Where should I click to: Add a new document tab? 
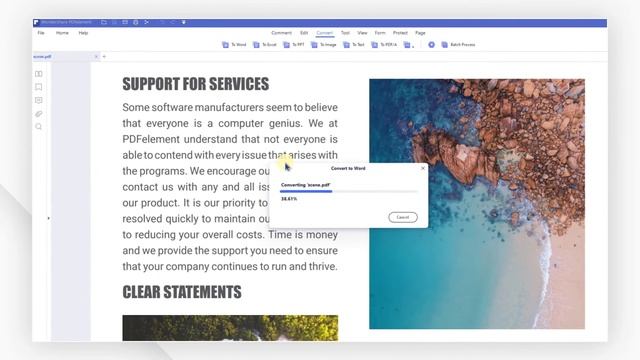click(x=104, y=57)
